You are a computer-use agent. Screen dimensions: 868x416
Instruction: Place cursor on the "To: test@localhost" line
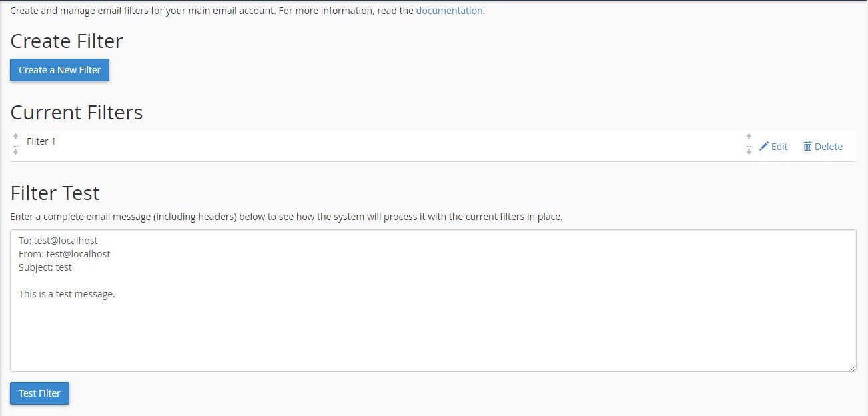pos(59,241)
